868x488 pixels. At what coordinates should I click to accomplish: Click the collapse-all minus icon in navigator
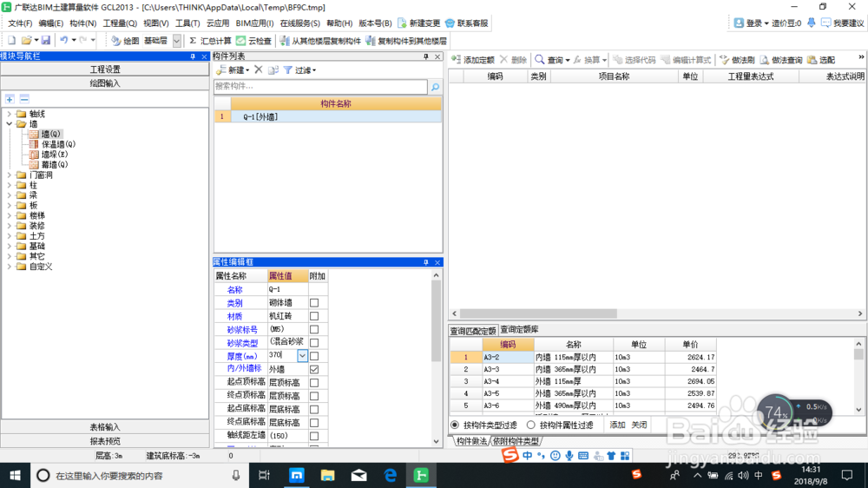click(x=24, y=99)
